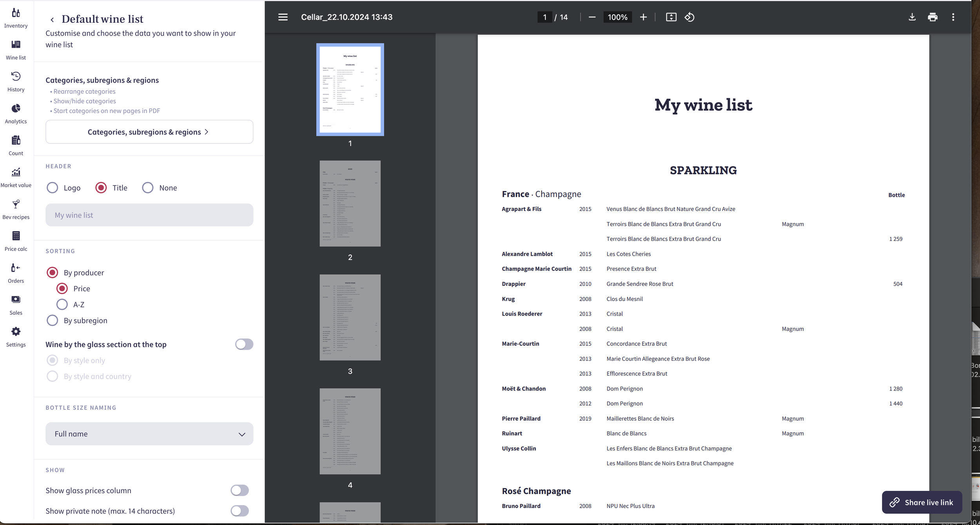980x525 pixels.
Task: Rotate the PDF document counterclockwise
Action: [x=689, y=17]
